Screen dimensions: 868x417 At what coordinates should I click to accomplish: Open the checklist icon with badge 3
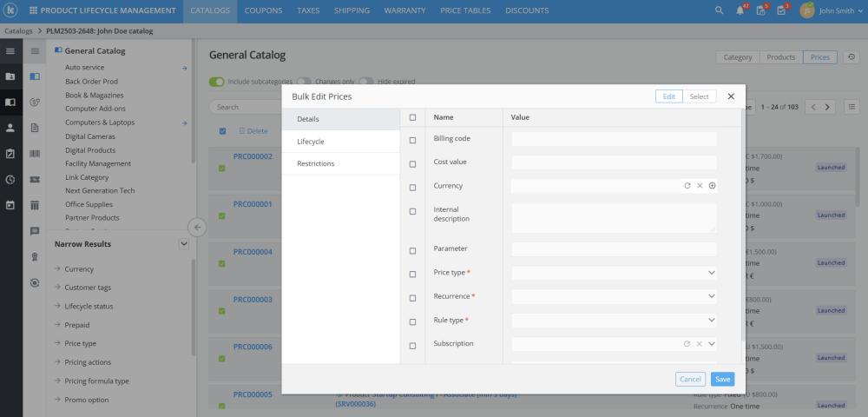pyautogui.click(x=781, y=10)
